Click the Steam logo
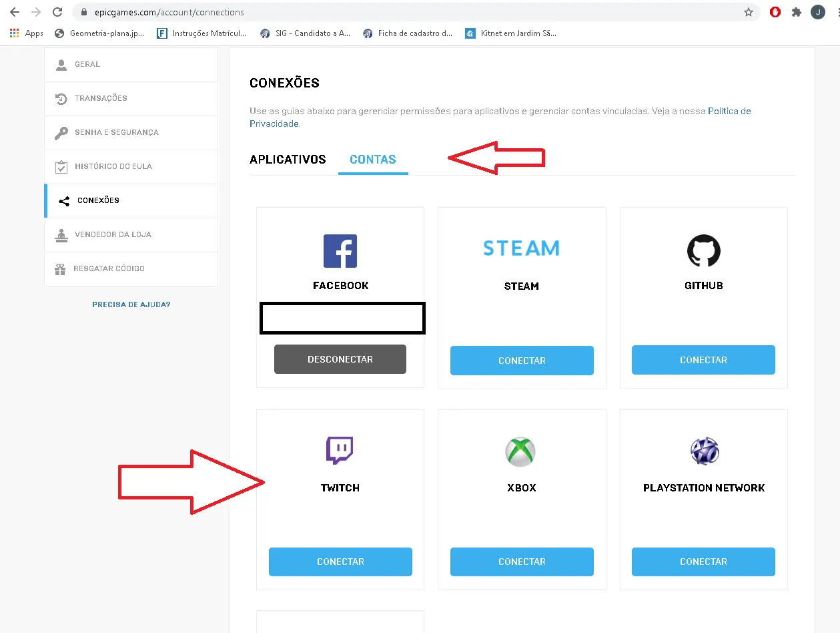The image size is (840, 633). tap(522, 248)
